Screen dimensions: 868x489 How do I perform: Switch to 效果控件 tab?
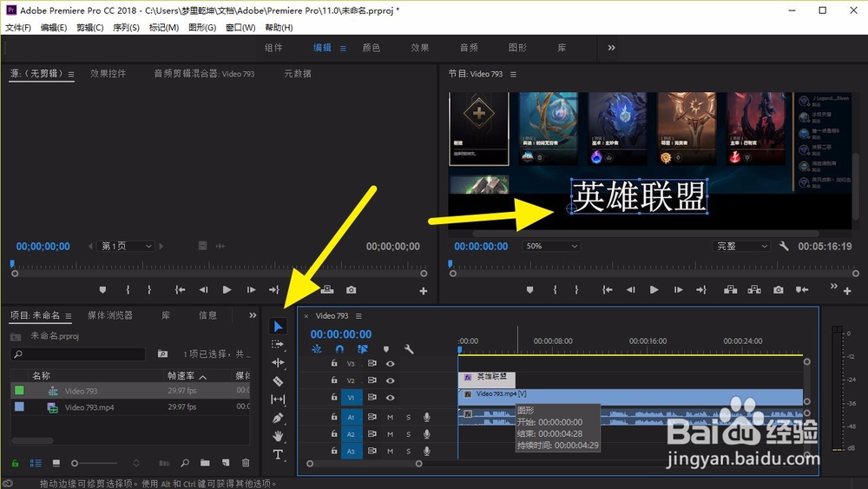click(108, 74)
